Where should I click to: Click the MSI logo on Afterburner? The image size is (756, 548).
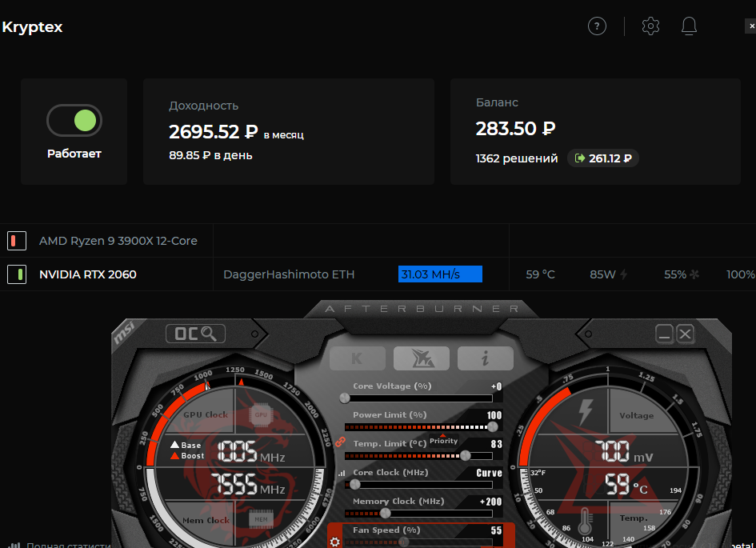click(124, 333)
